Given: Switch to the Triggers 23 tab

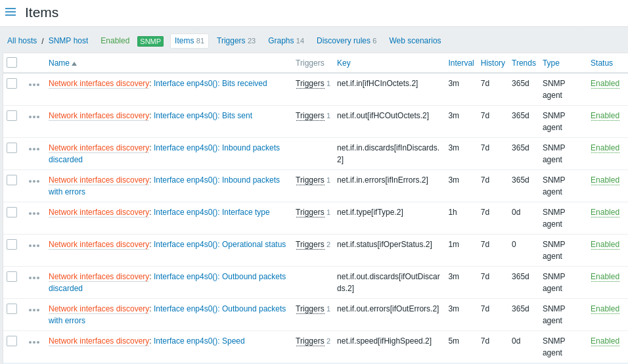Looking at the screenshot, I should point(236,41).
